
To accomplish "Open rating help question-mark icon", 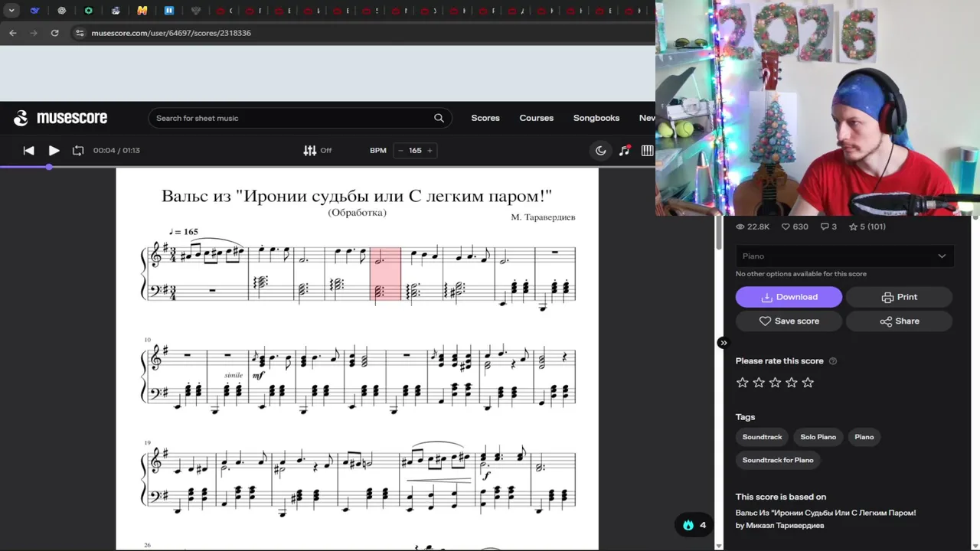I will coord(833,361).
